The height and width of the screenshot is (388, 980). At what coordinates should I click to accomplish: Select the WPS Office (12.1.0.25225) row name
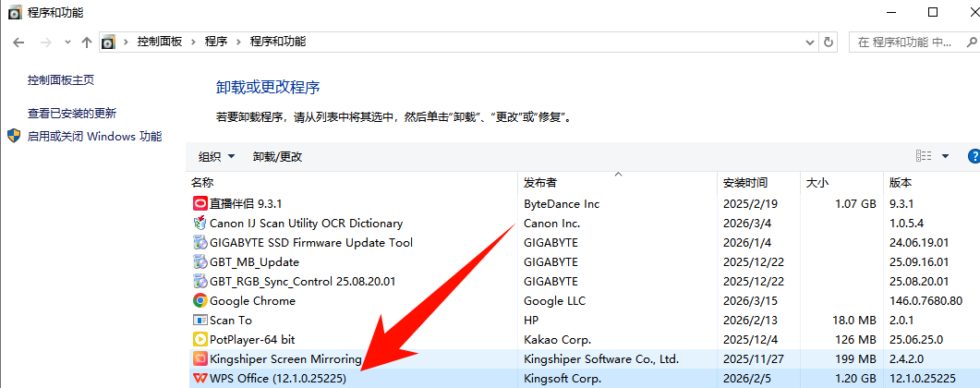click(278, 378)
